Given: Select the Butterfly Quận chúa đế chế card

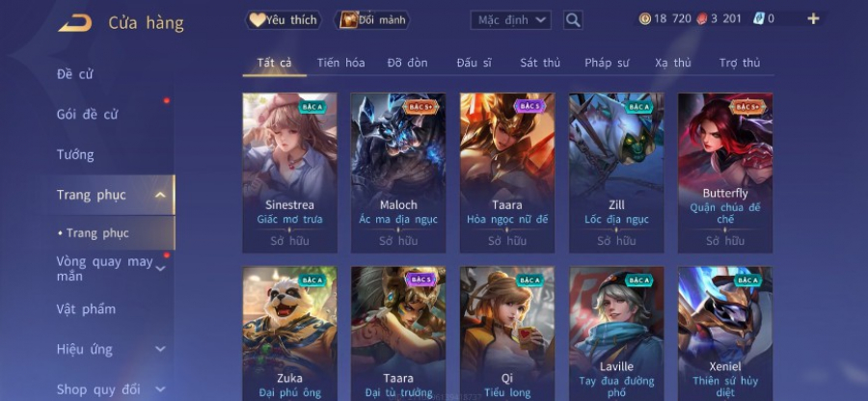Looking at the screenshot, I should click(725, 173).
